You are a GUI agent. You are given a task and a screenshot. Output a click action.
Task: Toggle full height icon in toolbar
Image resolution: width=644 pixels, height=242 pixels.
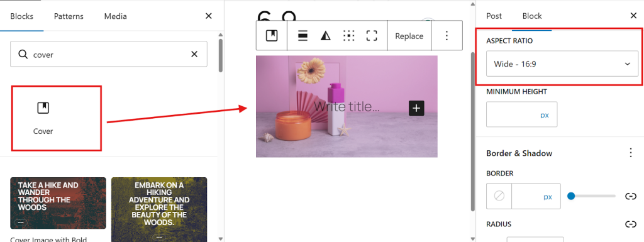tap(372, 36)
